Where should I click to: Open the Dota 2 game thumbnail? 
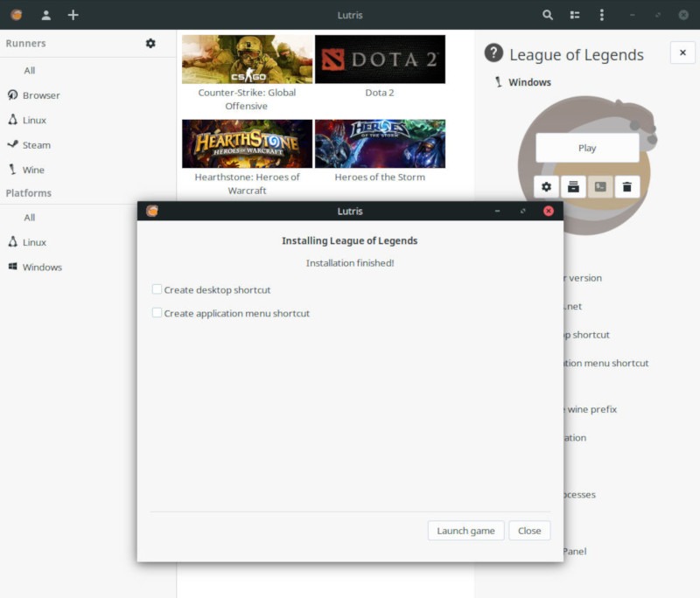380,59
